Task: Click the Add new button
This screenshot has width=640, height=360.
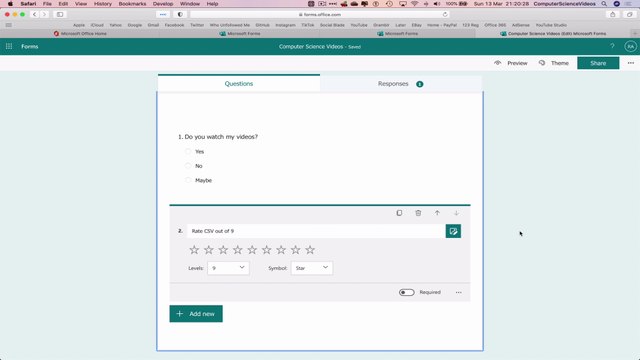Action: (196, 313)
